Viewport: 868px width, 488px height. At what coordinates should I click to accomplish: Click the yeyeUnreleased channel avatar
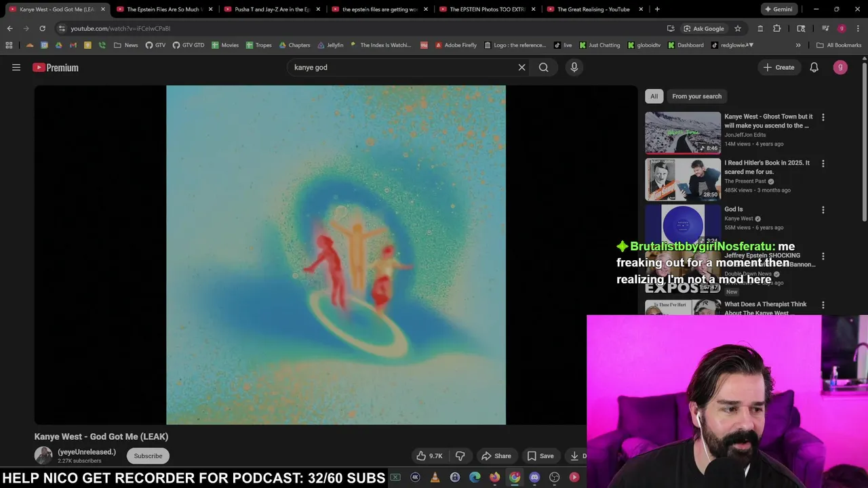click(x=43, y=455)
